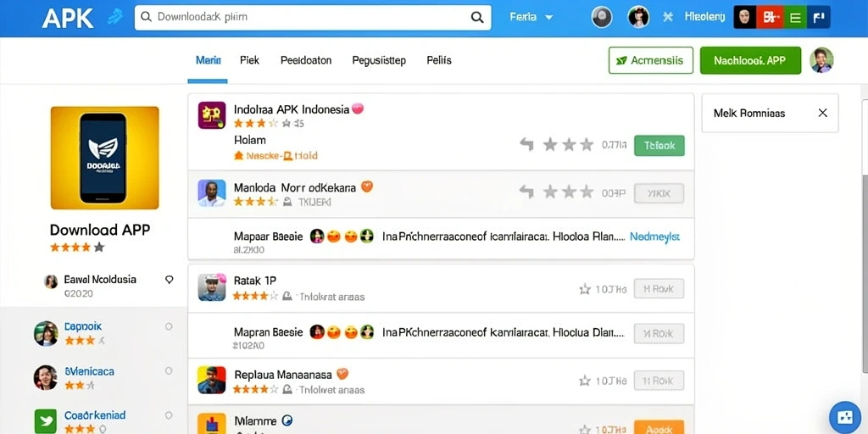The height and width of the screenshot is (434, 868).
Task: Click the star outline in Ratak 1P row
Action: coord(585,288)
